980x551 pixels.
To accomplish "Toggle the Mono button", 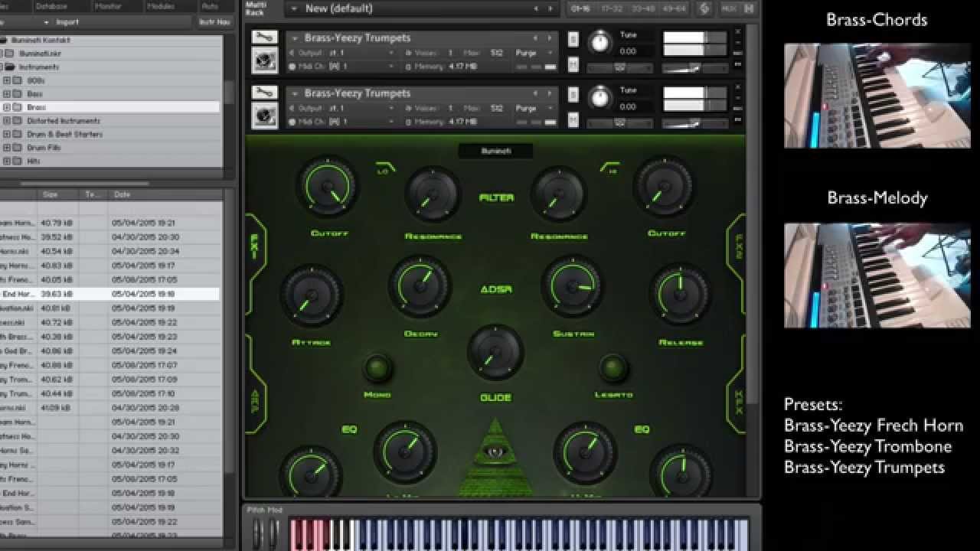I will point(377,369).
